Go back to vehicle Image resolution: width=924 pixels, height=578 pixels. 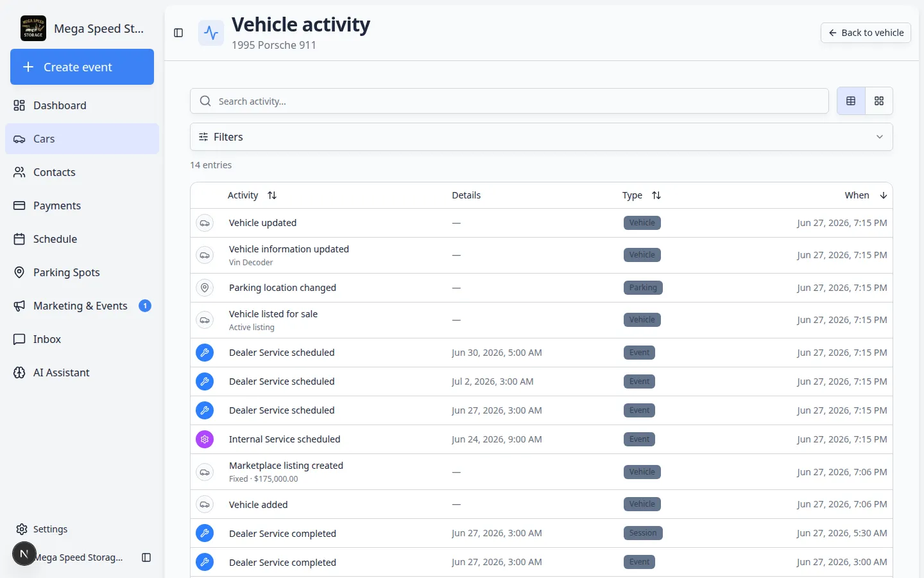[x=866, y=33]
